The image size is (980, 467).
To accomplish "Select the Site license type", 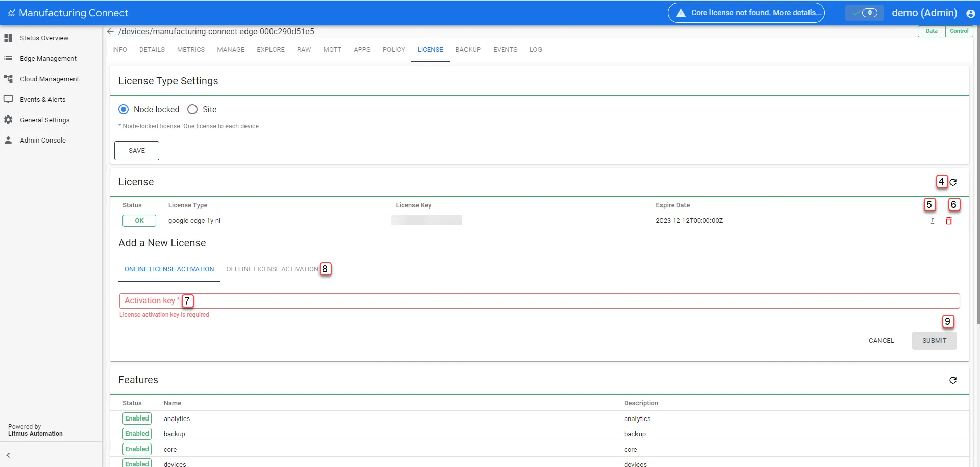I will tap(192, 109).
